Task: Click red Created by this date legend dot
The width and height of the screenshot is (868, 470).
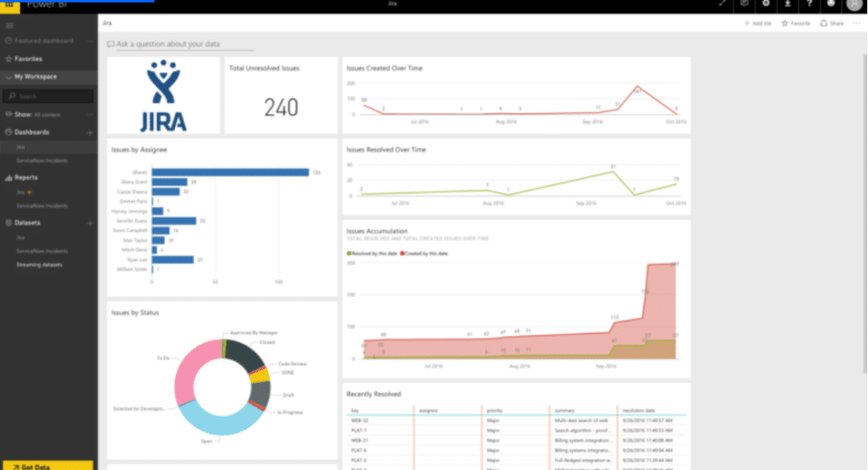Action: (403, 254)
